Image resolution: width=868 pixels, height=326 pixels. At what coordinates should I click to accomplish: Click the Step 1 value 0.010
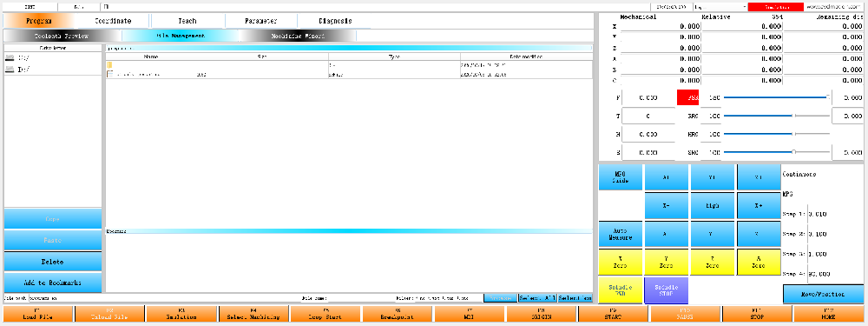819,214
